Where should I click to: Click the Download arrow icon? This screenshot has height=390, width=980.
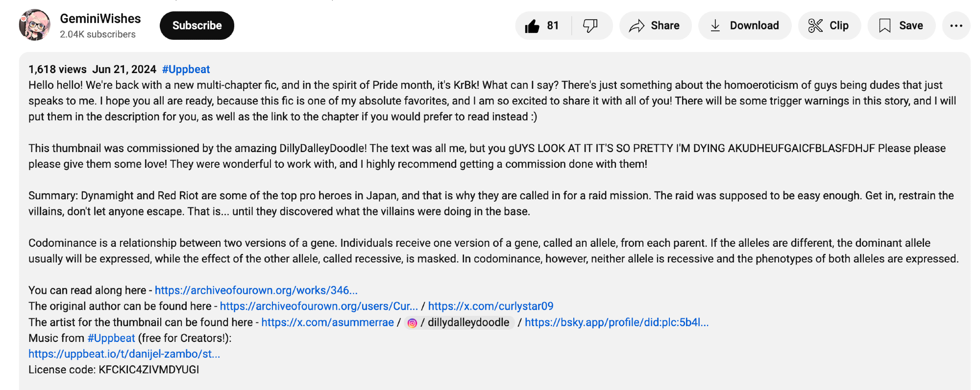click(x=715, y=26)
